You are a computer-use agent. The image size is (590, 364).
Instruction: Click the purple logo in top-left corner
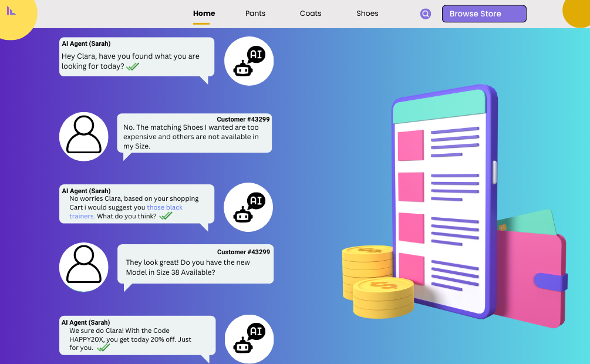(11, 11)
